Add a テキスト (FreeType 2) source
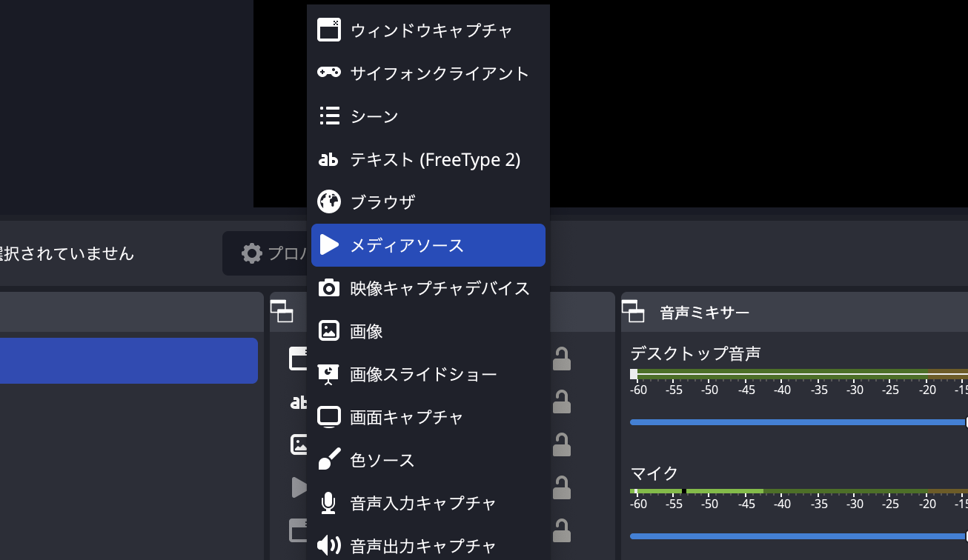Viewport: 968px width, 560px height. tap(428, 159)
